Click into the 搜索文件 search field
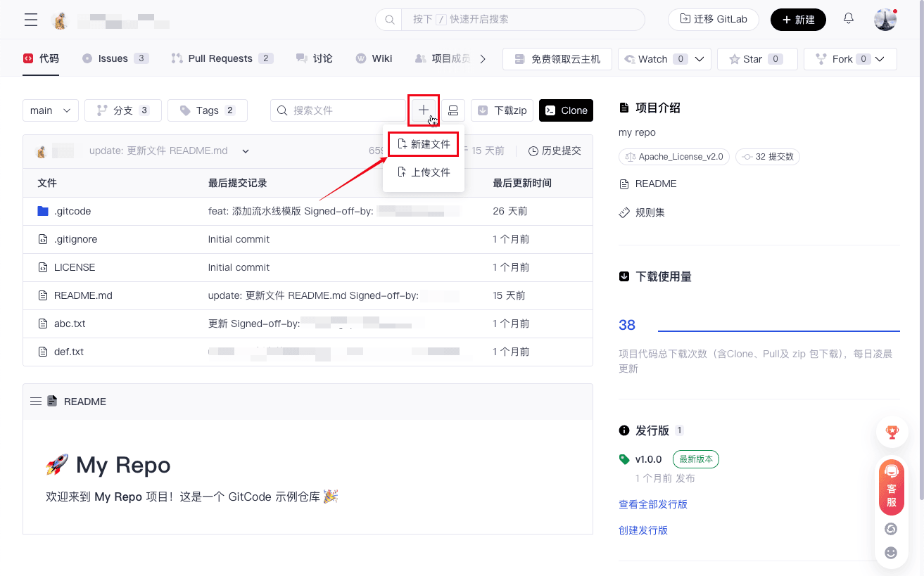 click(x=345, y=110)
